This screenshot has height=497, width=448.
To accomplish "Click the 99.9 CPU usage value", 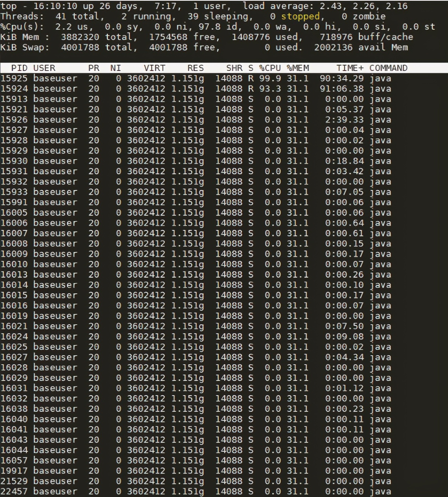I will coord(270,78).
